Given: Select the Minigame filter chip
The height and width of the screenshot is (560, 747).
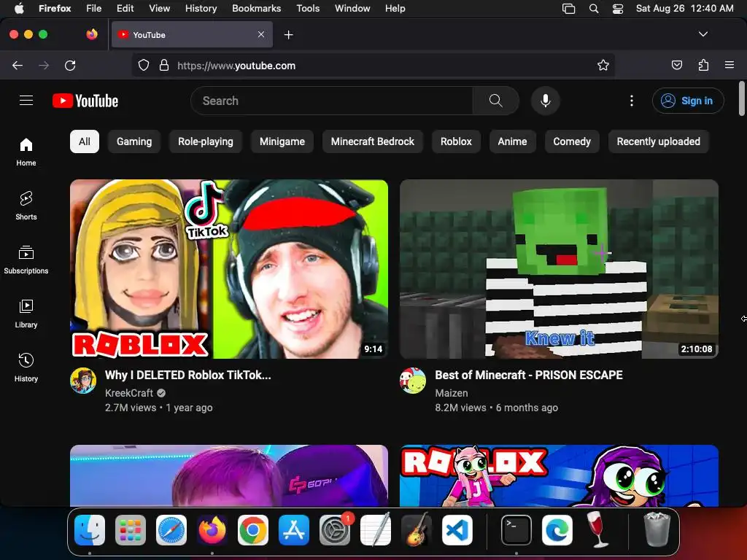Looking at the screenshot, I should [x=282, y=141].
